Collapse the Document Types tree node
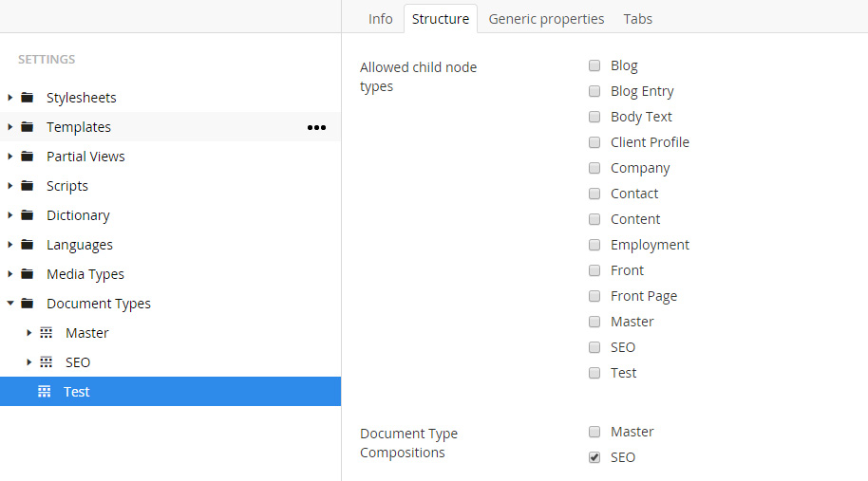 (9, 303)
